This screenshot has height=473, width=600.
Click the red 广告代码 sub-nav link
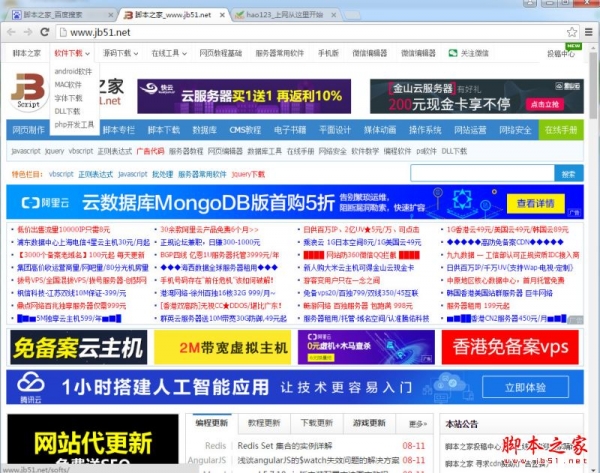coord(150,151)
